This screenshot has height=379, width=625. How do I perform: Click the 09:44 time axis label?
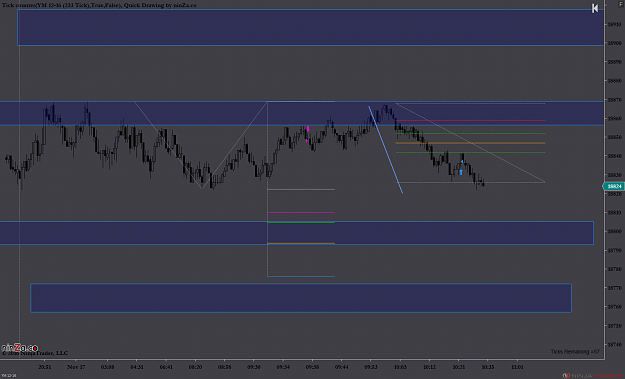(x=342, y=367)
